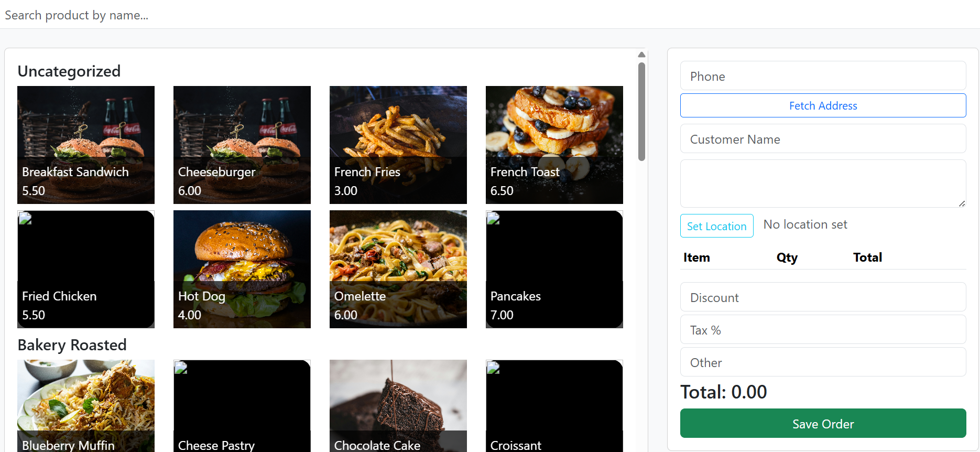Click the Qty column header
The height and width of the screenshot is (452, 980).
(787, 257)
